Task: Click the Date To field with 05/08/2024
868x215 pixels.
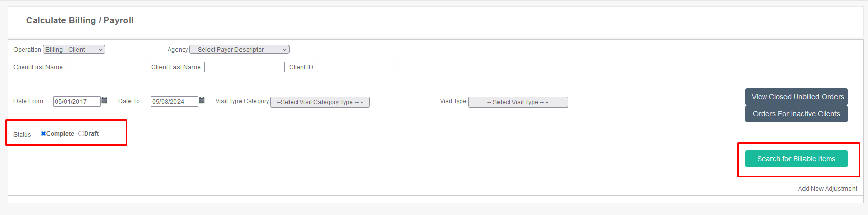Action: (174, 102)
